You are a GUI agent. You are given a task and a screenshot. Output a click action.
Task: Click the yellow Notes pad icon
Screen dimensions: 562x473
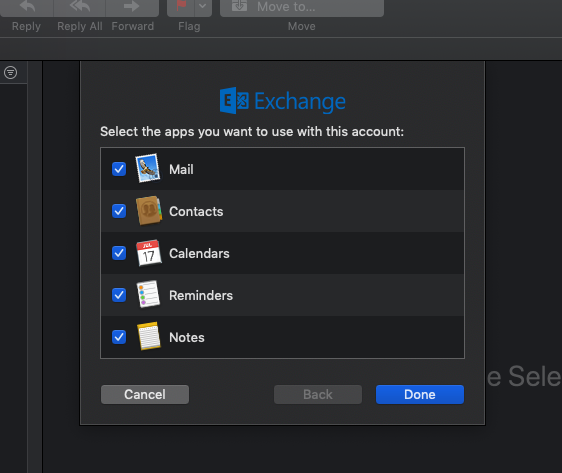(x=149, y=336)
